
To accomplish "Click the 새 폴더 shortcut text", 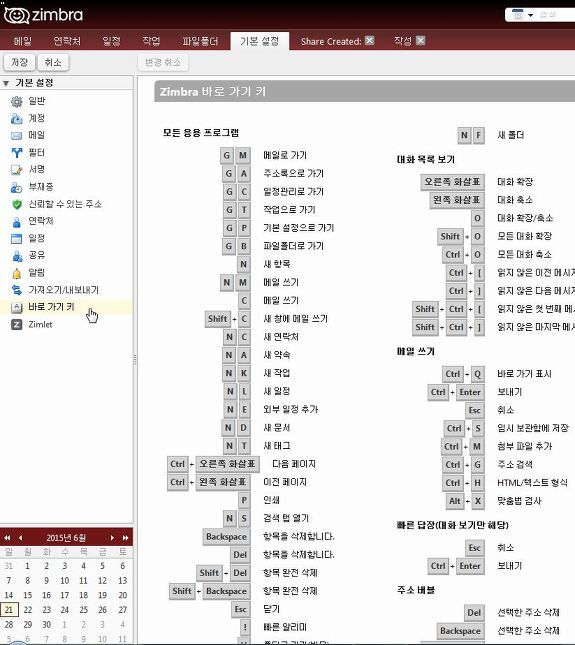I will tap(510, 135).
